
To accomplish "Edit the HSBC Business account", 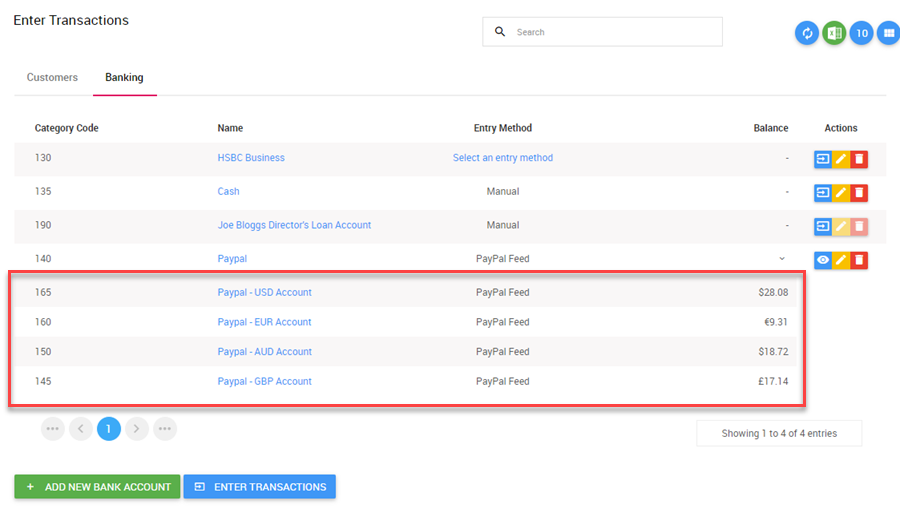I will 841,159.
